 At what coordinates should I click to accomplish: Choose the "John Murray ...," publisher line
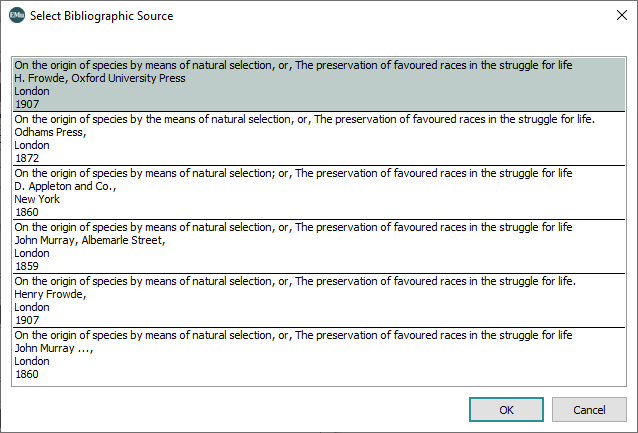coord(54,348)
